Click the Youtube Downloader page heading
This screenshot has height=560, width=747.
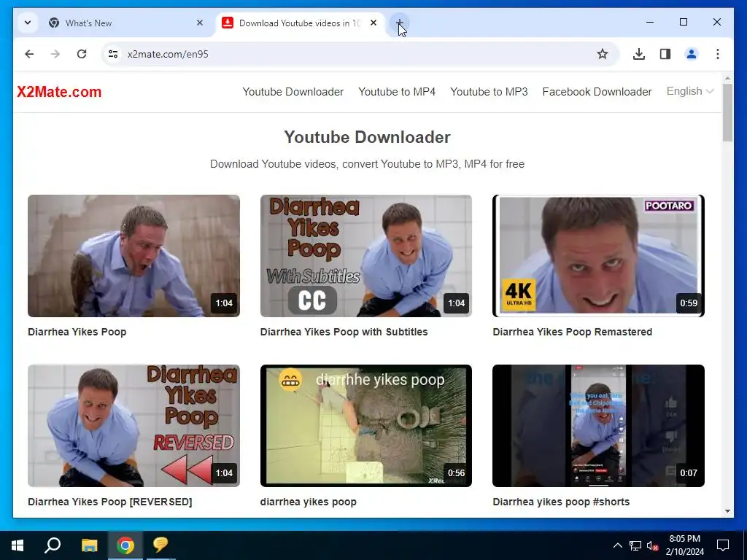(x=368, y=137)
